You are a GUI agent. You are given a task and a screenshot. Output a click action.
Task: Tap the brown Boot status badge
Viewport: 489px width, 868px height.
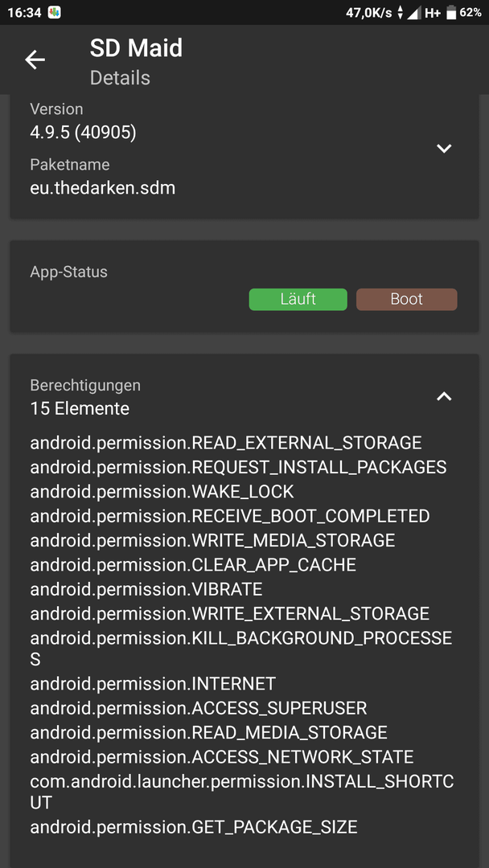(x=406, y=299)
